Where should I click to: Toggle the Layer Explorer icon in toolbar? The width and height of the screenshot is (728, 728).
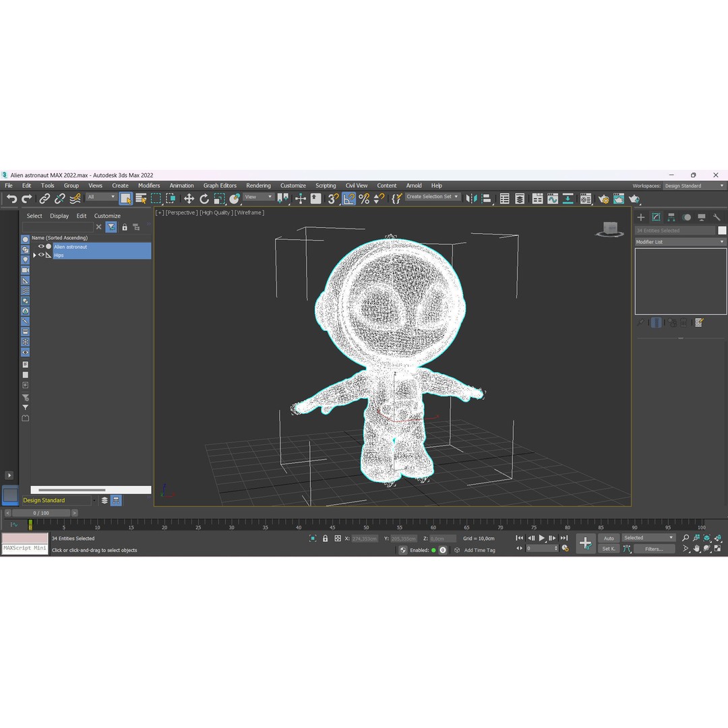tap(520, 199)
